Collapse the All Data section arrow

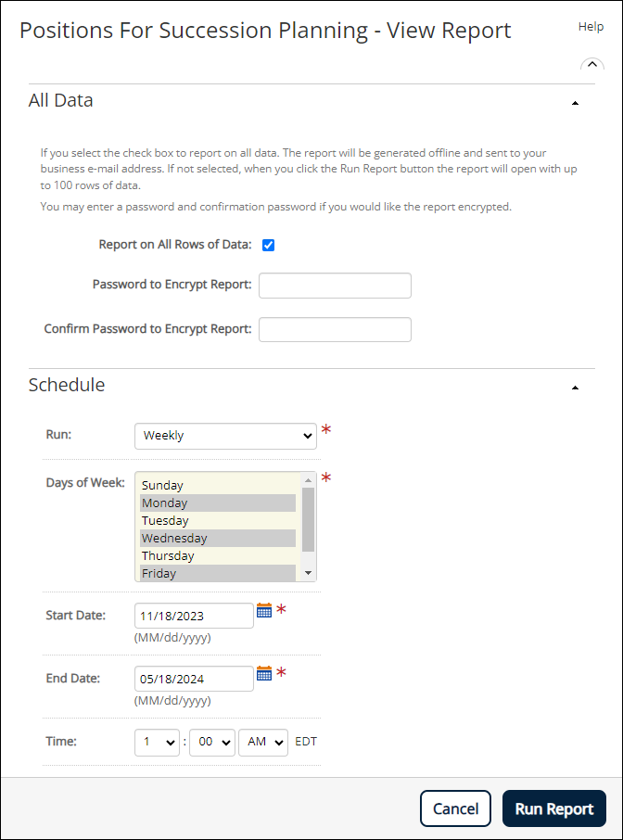(x=576, y=103)
